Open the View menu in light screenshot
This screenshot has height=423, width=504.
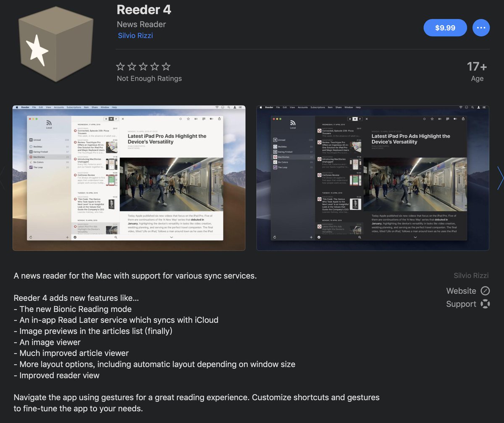pyautogui.click(x=48, y=107)
